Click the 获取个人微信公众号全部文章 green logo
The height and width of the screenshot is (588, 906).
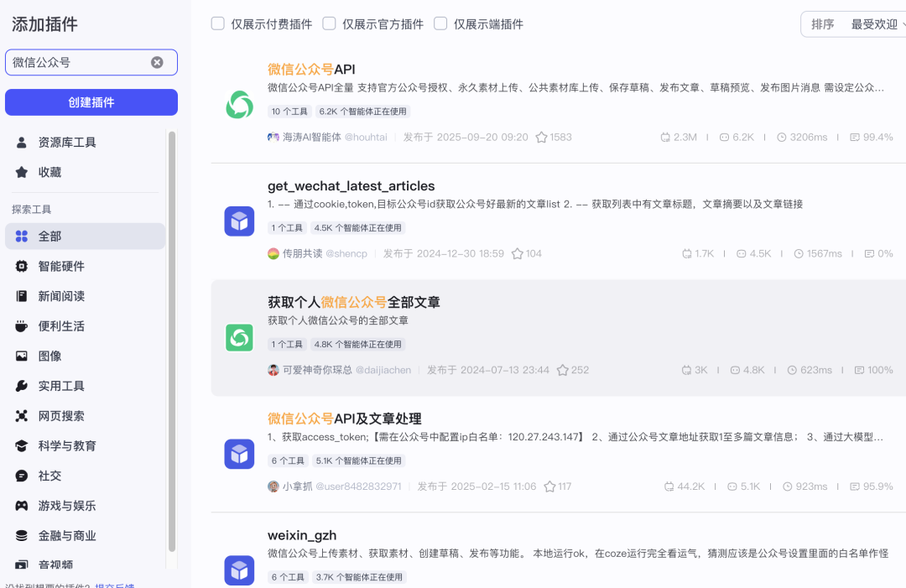click(x=239, y=338)
